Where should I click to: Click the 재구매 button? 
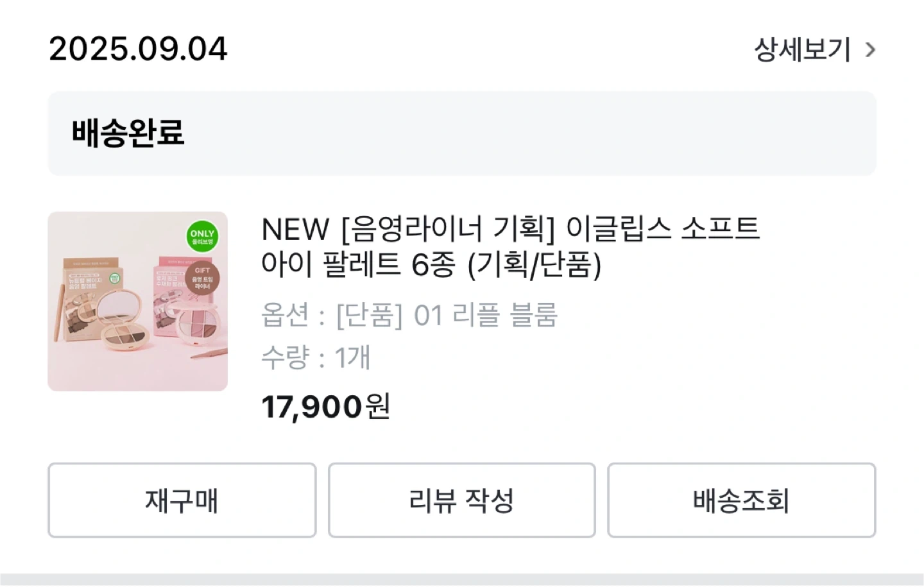[182, 500]
